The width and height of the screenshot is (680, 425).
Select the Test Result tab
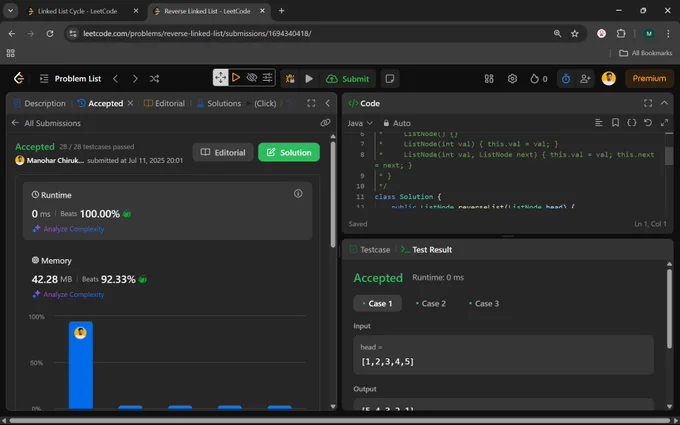[x=427, y=250]
